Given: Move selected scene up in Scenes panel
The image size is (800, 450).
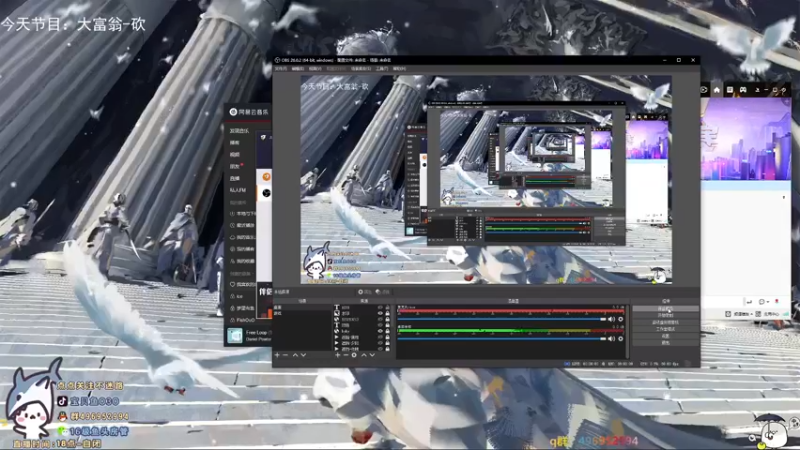Looking at the screenshot, I should point(295,355).
